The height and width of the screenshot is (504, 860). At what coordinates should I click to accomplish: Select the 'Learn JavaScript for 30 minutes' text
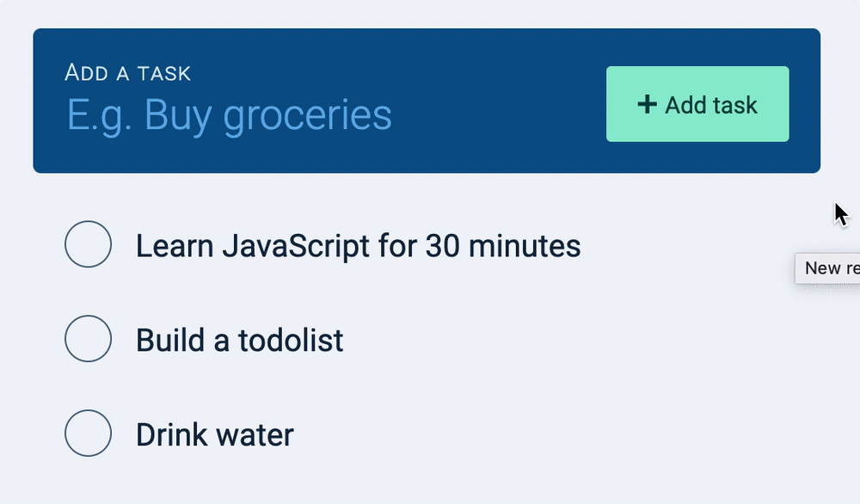(x=358, y=245)
